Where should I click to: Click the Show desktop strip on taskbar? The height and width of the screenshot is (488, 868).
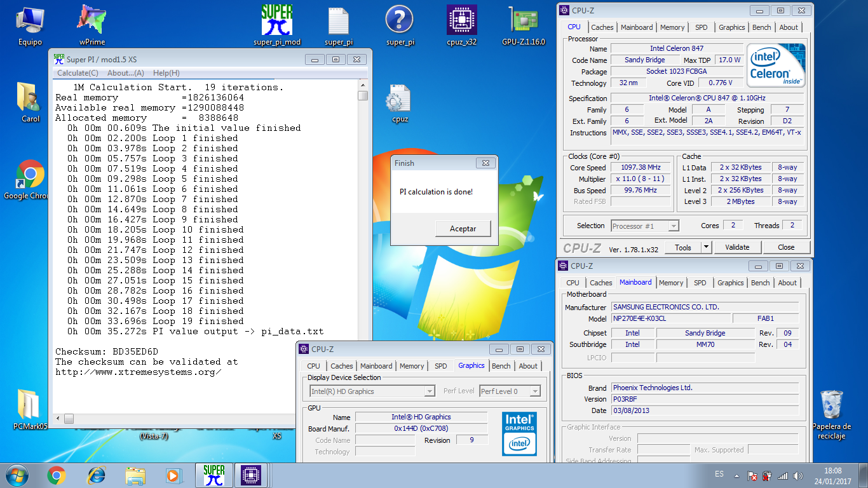864,475
